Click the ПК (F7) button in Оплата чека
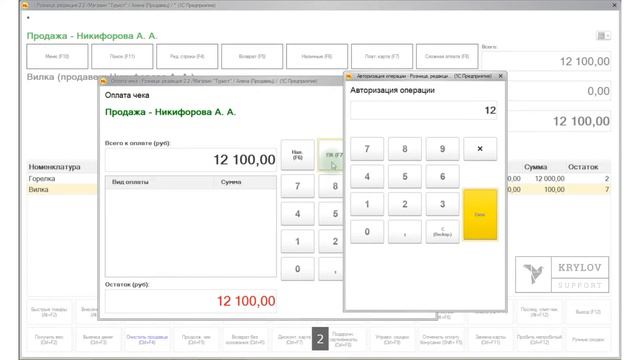The image size is (640, 360). point(331,155)
